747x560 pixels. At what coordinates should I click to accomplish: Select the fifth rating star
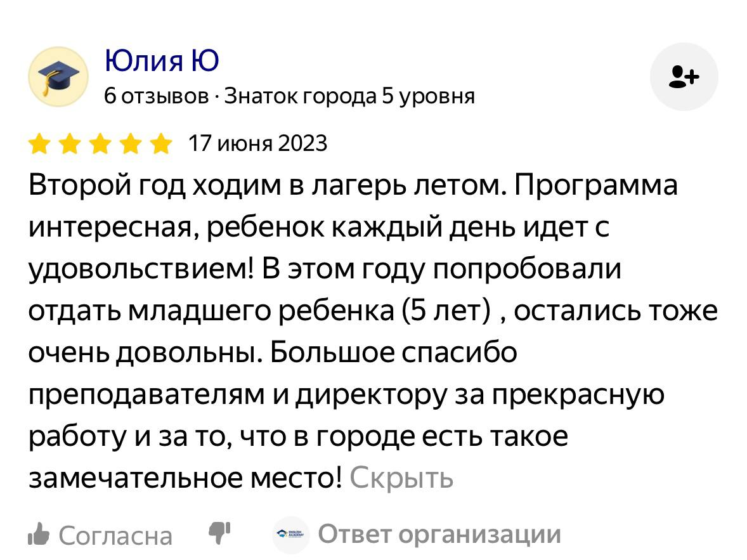click(160, 143)
